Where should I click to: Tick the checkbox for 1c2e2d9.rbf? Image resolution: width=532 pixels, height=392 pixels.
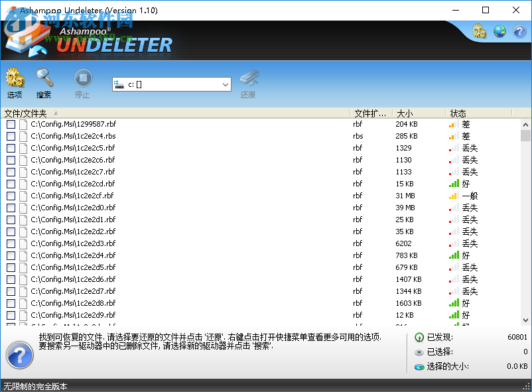click(x=10, y=315)
